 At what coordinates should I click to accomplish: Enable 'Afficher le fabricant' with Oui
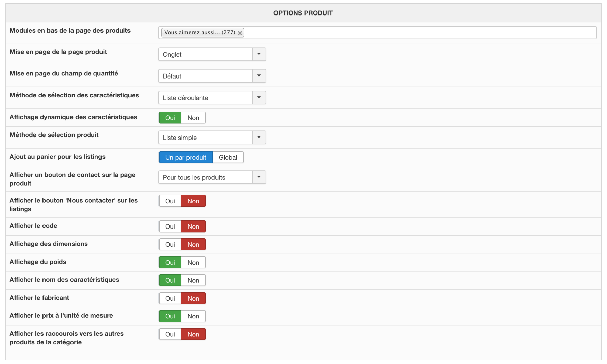click(170, 298)
